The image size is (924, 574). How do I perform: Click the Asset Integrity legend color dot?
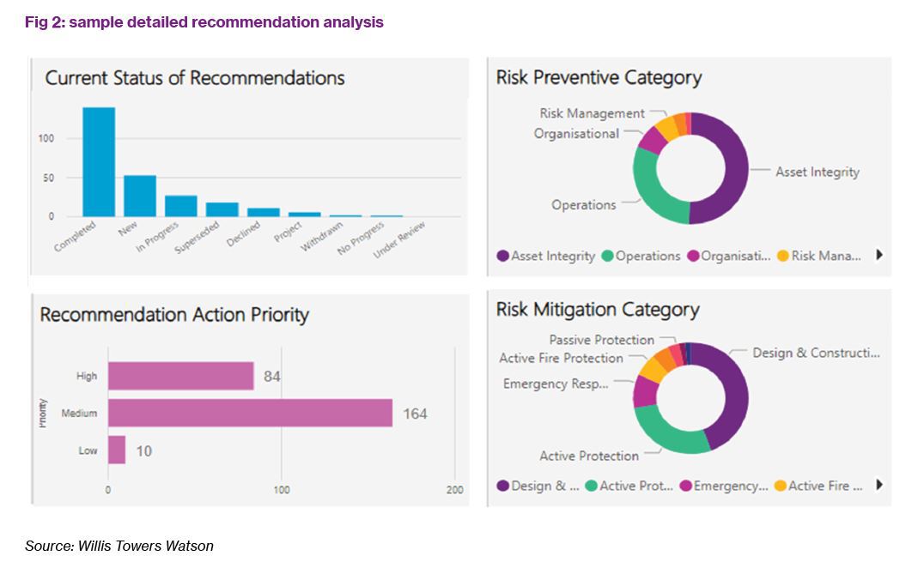(502, 256)
